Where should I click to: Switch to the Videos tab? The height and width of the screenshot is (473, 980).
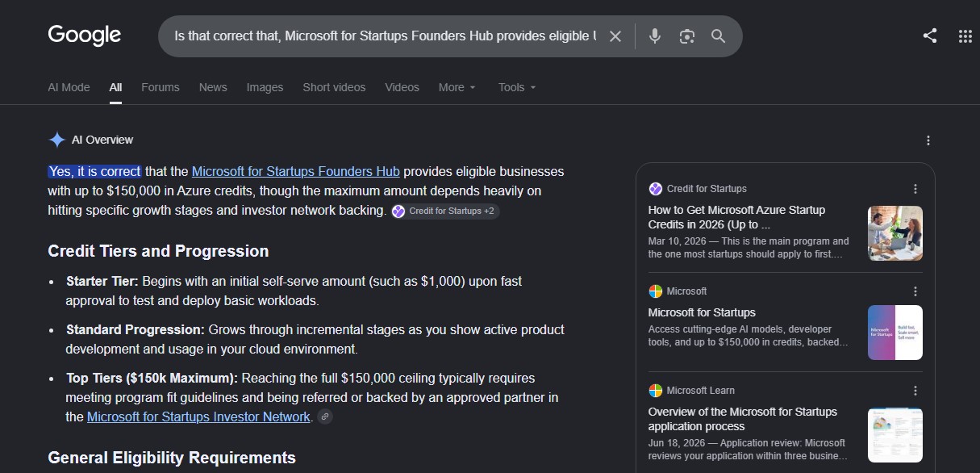pyautogui.click(x=402, y=87)
